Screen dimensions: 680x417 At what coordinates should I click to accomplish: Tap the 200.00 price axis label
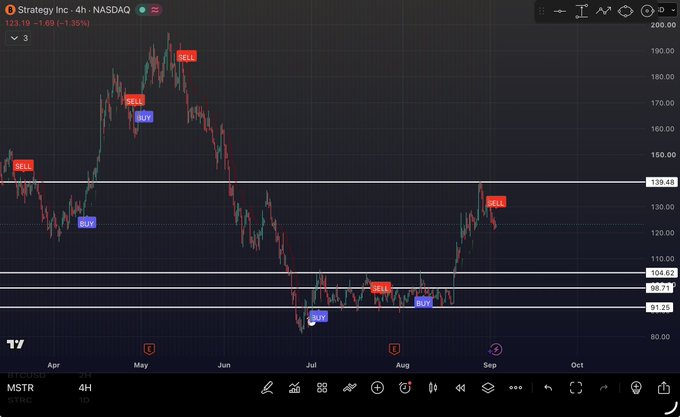click(x=663, y=25)
